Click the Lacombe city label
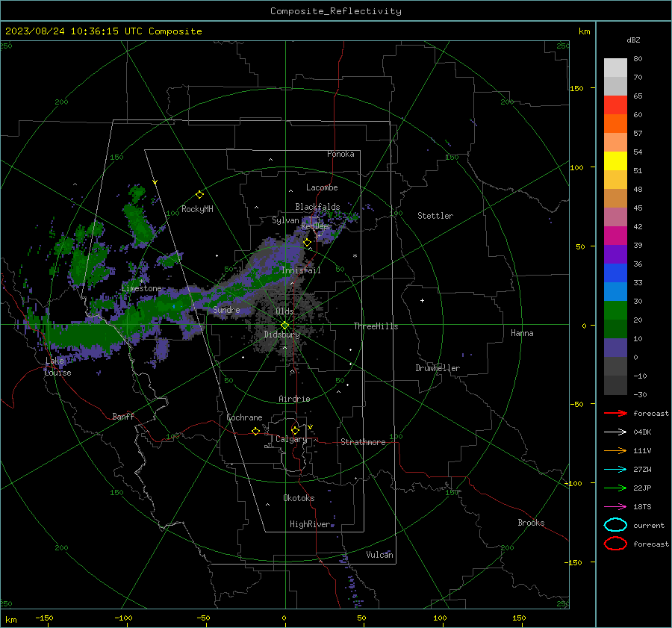Screen dimensions: 672x628 click(x=322, y=187)
